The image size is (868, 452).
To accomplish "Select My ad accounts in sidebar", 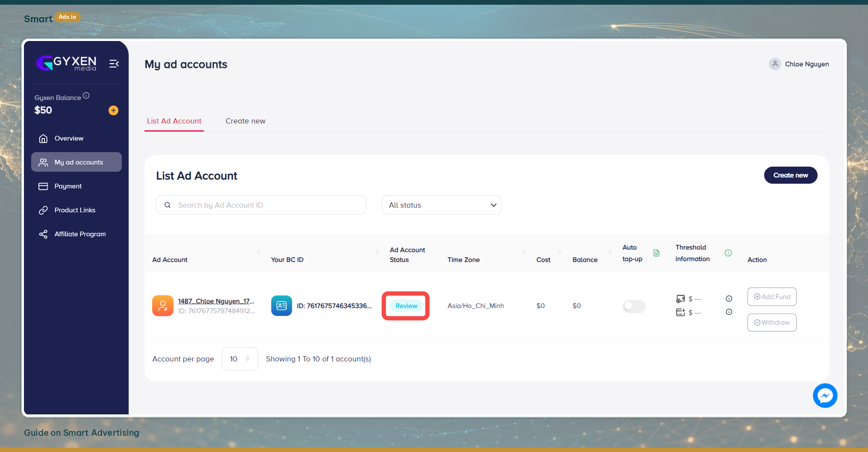I will [x=77, y=162].
